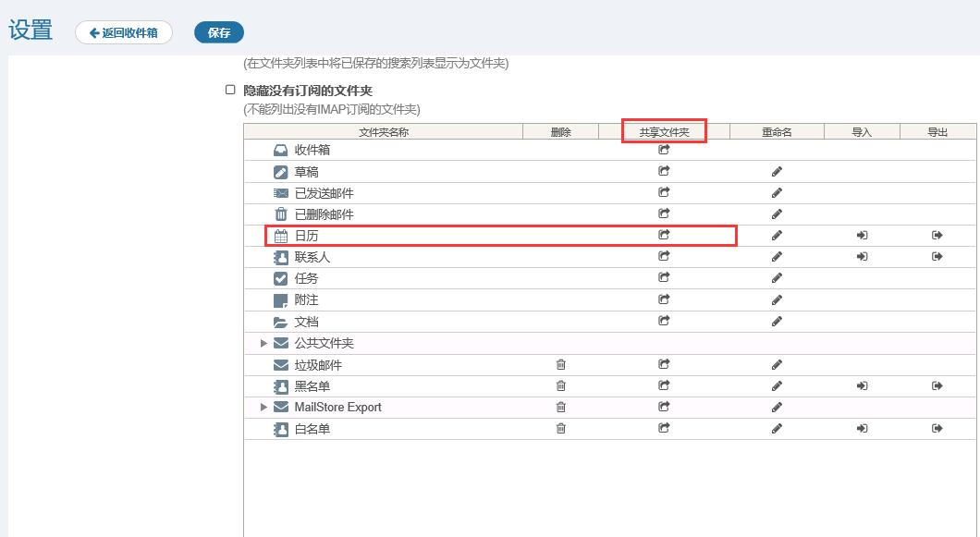Expand the 公共文件夹 tree node
The image size is (980, 537).
click(x=263, y=343)
